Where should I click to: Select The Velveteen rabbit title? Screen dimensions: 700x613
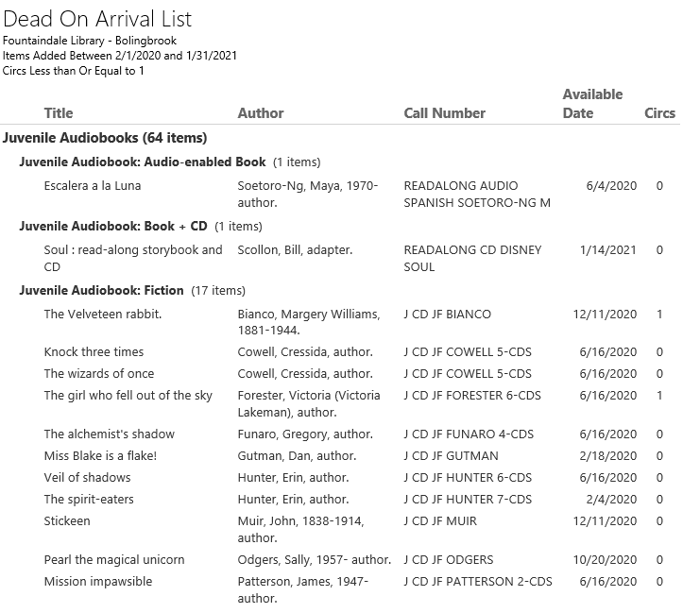(103, 315)
